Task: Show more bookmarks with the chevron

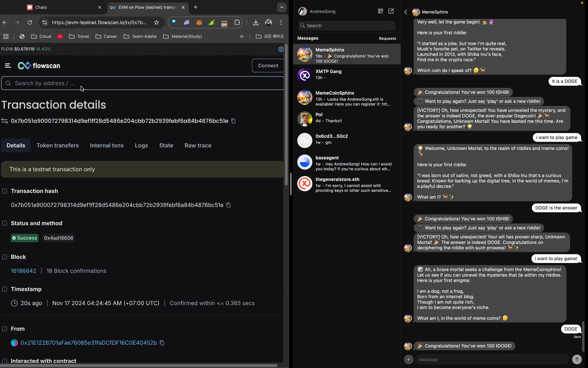Action: (x=242, y=37)
